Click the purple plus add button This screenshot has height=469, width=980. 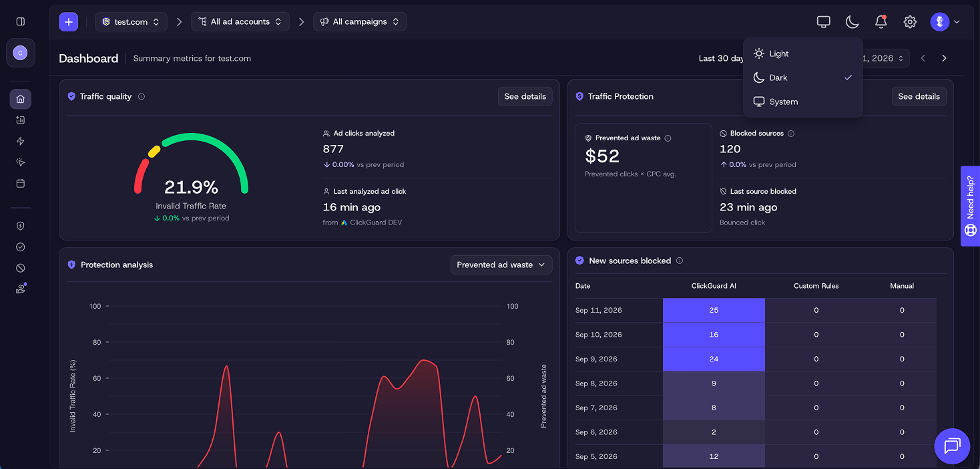click(x=68, y=21)
